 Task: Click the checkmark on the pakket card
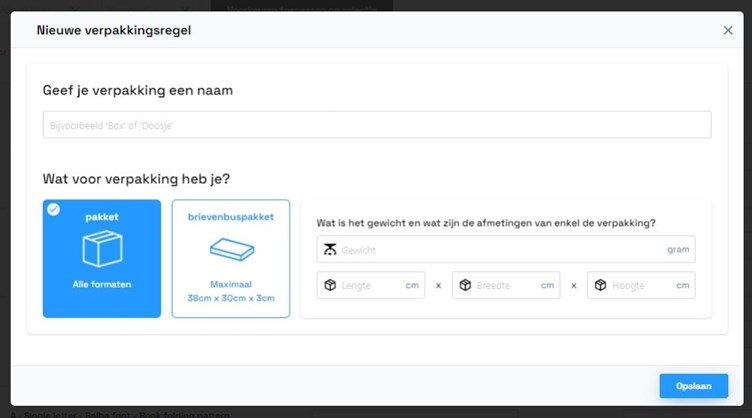(x=54, y=210)
